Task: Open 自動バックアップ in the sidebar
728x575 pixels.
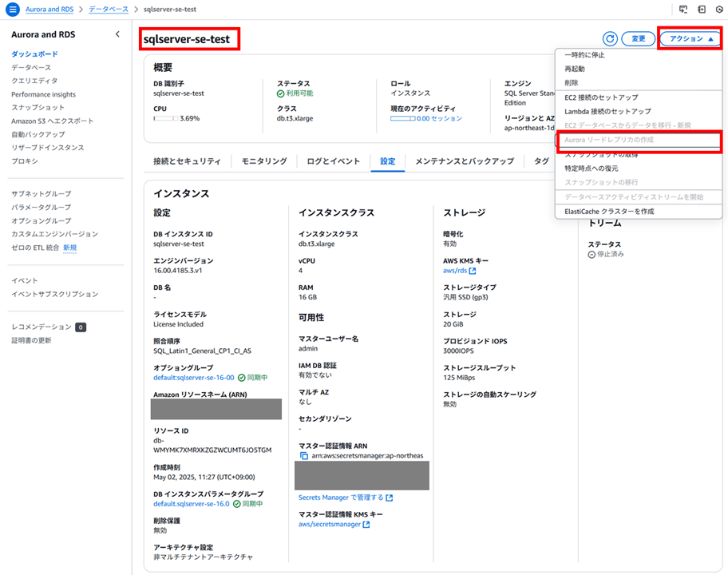Action: click(x=38, y=134)
